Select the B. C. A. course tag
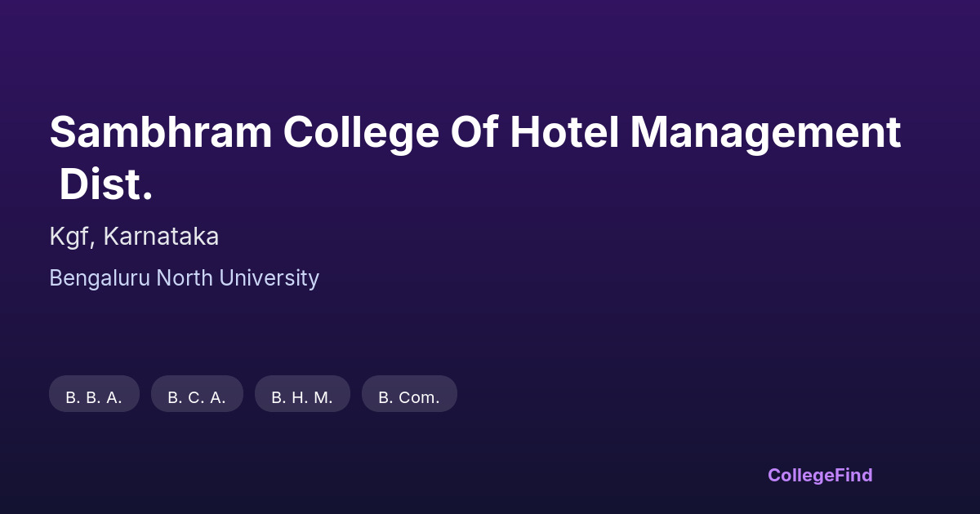980x514 pixels. click(x=197, y=397)
